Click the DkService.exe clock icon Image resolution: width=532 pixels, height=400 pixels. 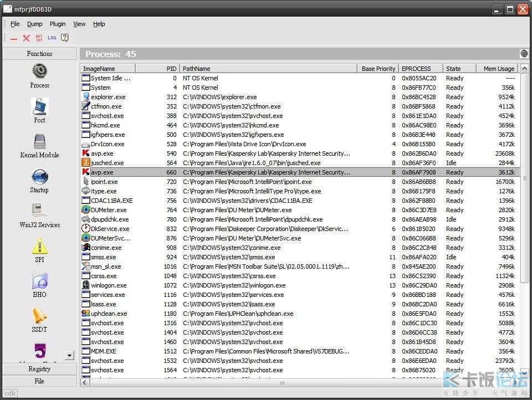[86, 229]
